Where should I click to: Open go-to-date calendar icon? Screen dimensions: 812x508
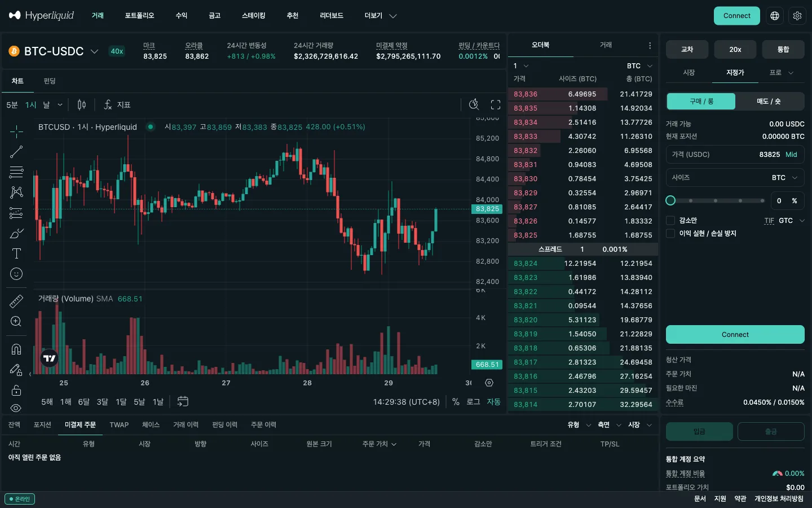[x=183, y=401]
